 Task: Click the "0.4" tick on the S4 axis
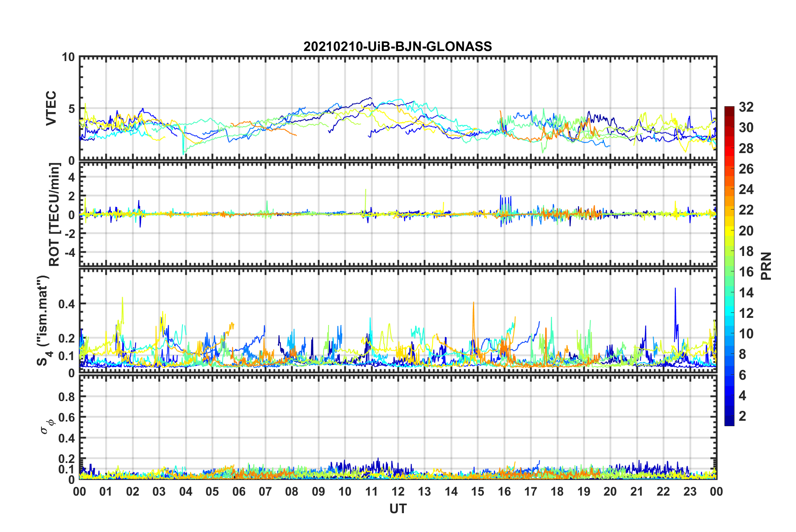pyautogui.click(x=67, y=304)
